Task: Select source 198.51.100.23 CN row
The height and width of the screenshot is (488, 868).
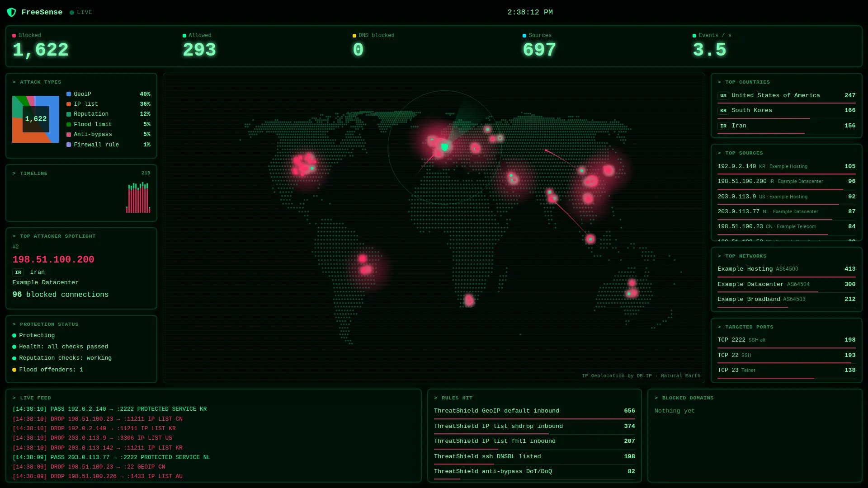Action: click(786, 227)
